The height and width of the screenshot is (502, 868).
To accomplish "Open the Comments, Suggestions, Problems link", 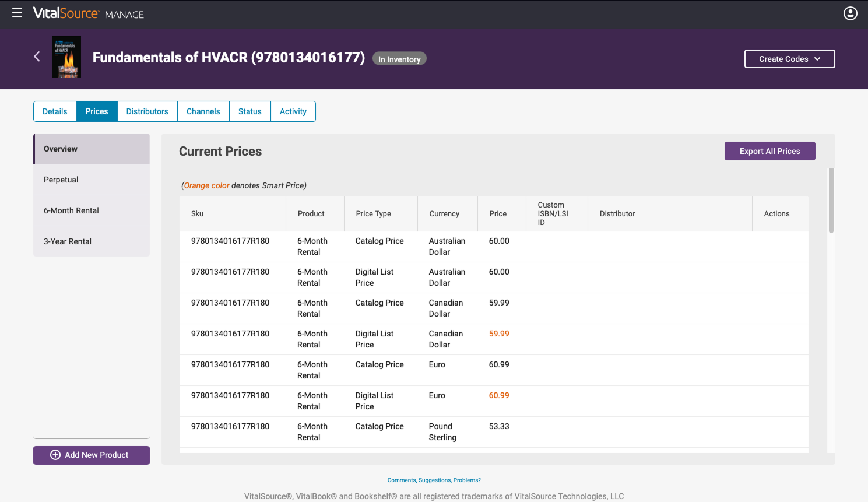I will click(434, 480).
